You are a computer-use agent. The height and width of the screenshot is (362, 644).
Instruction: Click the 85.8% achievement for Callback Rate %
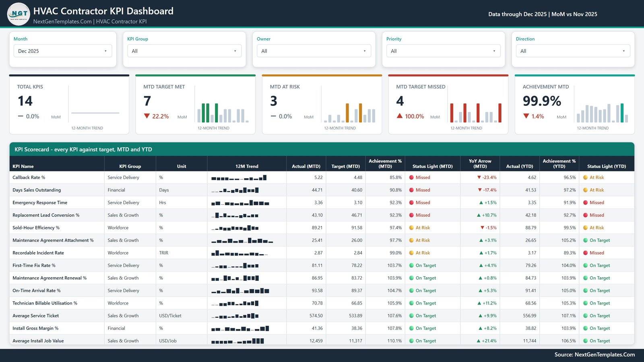pos(396,177)
